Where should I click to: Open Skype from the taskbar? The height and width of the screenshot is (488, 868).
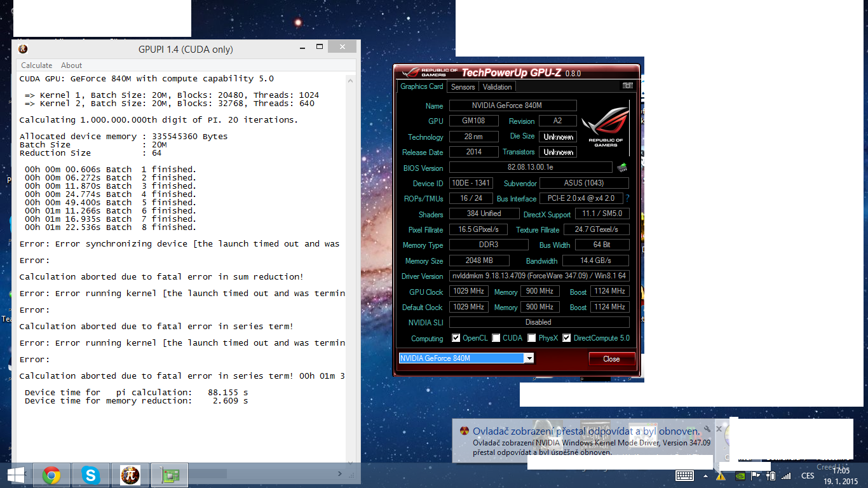point(91,475)
